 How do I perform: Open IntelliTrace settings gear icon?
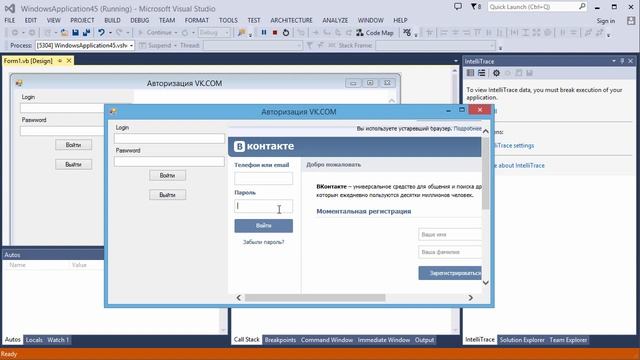tap(496, 73)
